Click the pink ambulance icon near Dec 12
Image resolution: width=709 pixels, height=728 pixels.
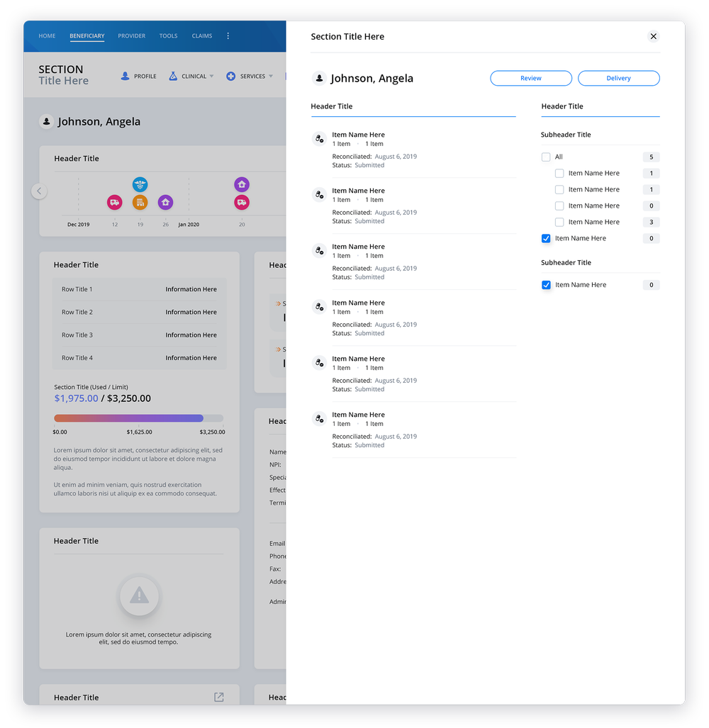114,202
